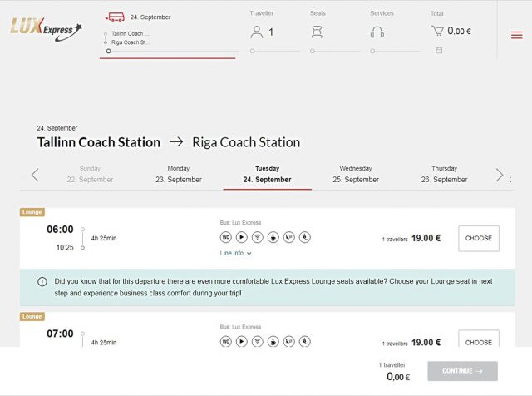Choose the 06:00 departure
This screenshot has width=532, height=396.
(478, 238)
